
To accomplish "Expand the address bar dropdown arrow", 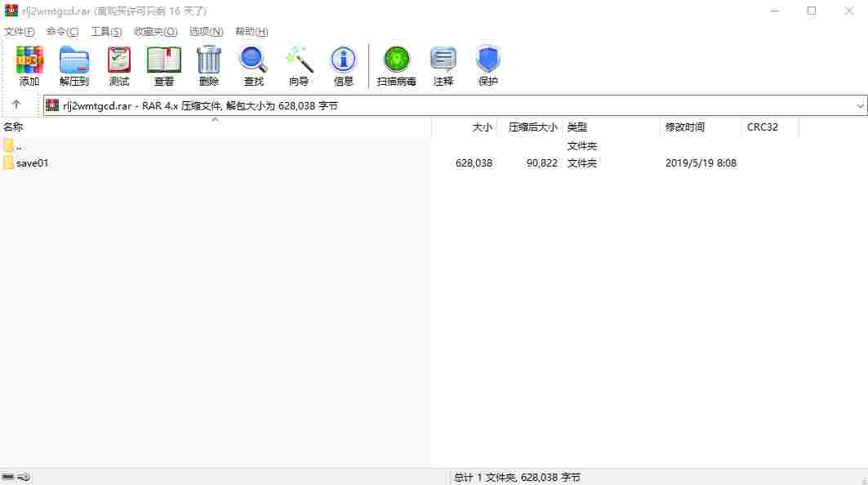I will (x=860, y=106).
